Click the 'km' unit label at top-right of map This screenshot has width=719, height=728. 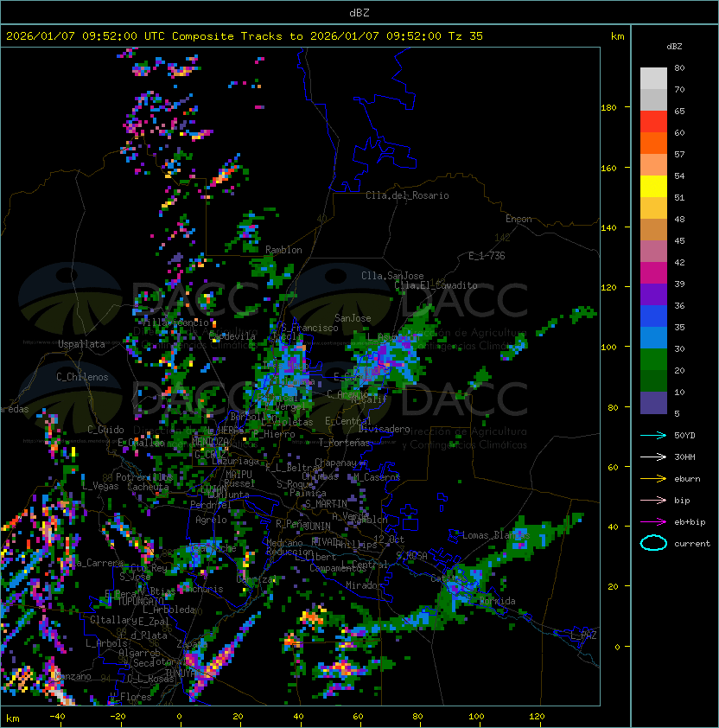pos(617,36)
